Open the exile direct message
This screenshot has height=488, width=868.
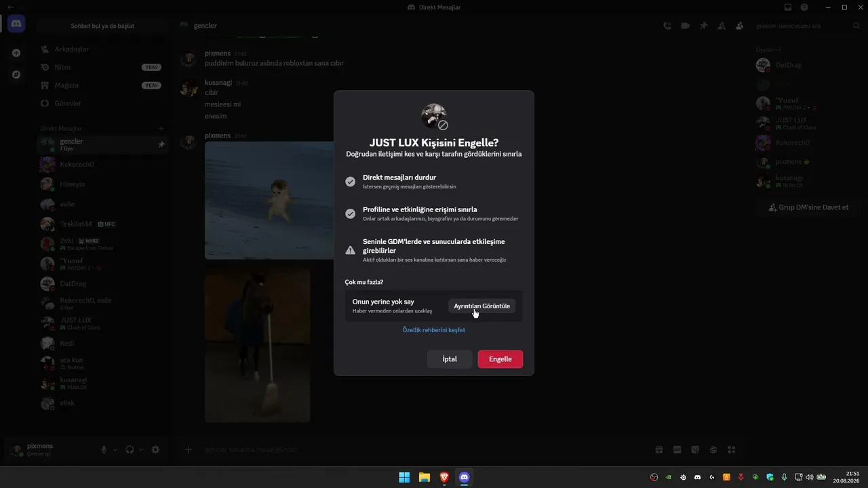102,204
